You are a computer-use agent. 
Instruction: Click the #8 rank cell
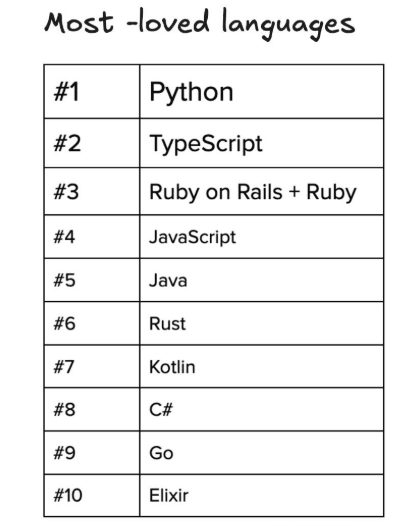click(92, 410)
